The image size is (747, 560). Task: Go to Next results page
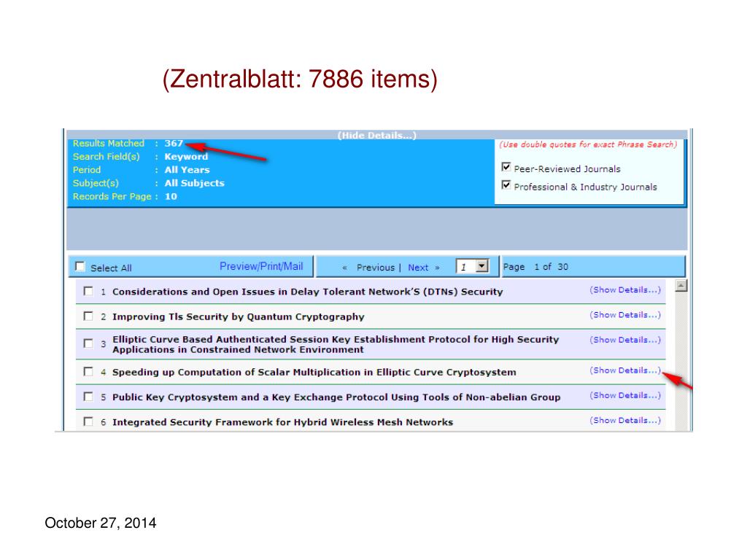(418, 268)
